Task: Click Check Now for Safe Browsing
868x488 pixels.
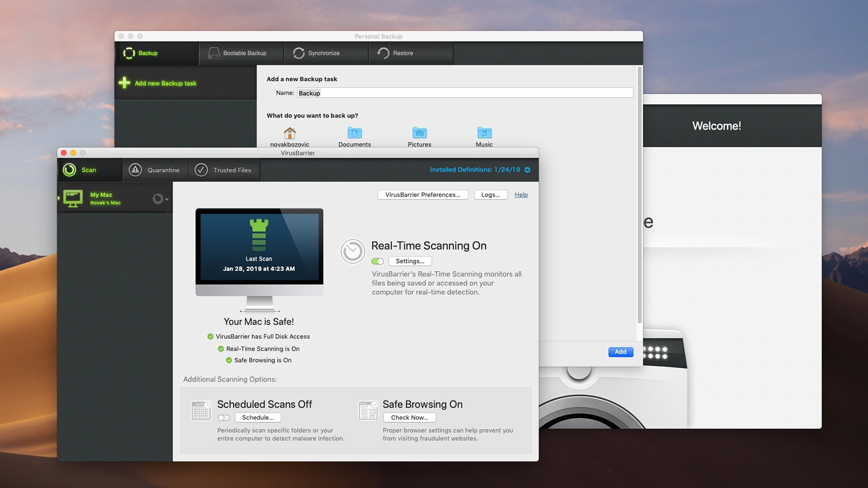Action: pyautogui.click(x=410, y=418)
